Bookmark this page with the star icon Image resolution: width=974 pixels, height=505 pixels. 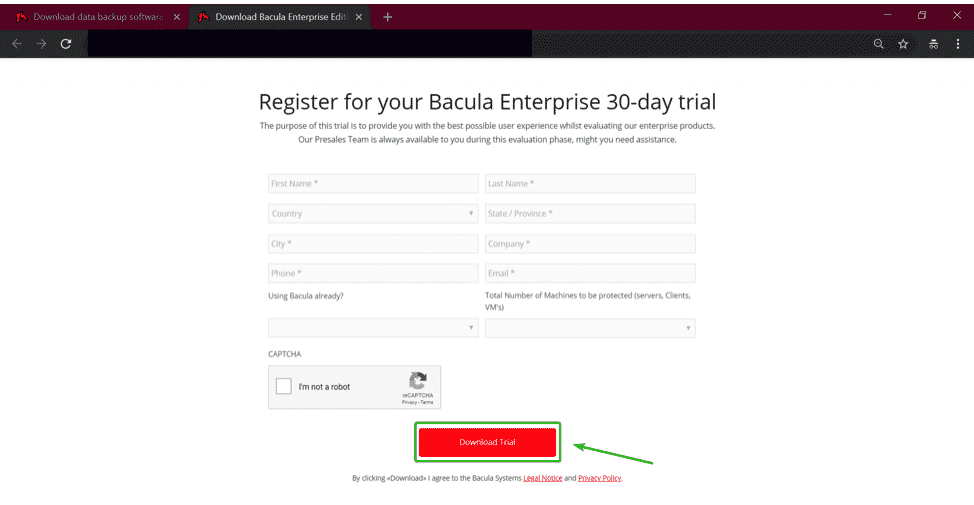(903, 44)
